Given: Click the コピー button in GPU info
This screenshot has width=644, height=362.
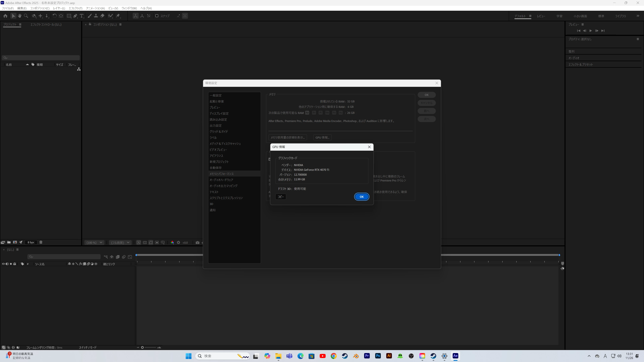Looking at the screenshot, I should click(x=281, y=197).
